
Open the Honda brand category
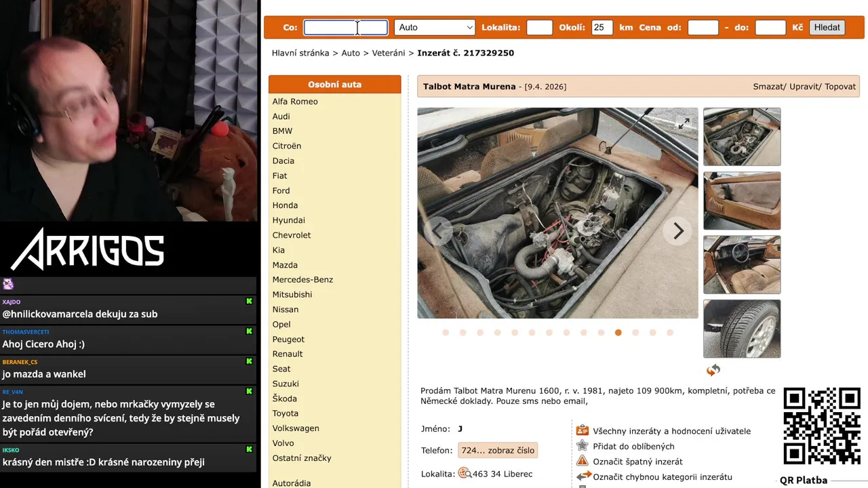(285, 205)
